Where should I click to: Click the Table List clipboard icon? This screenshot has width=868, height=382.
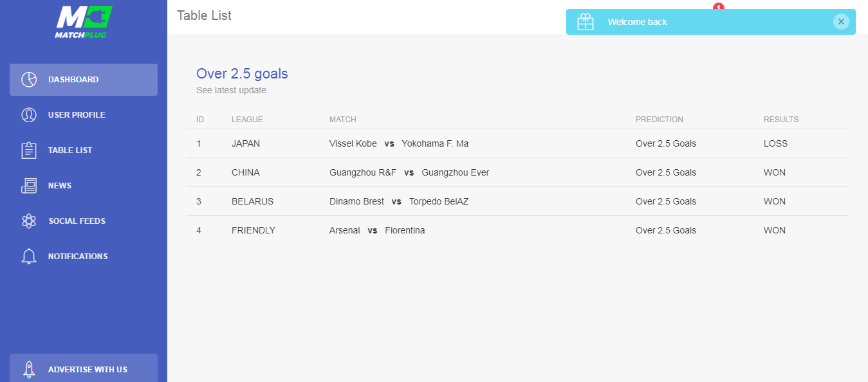(x=29, y=150)
